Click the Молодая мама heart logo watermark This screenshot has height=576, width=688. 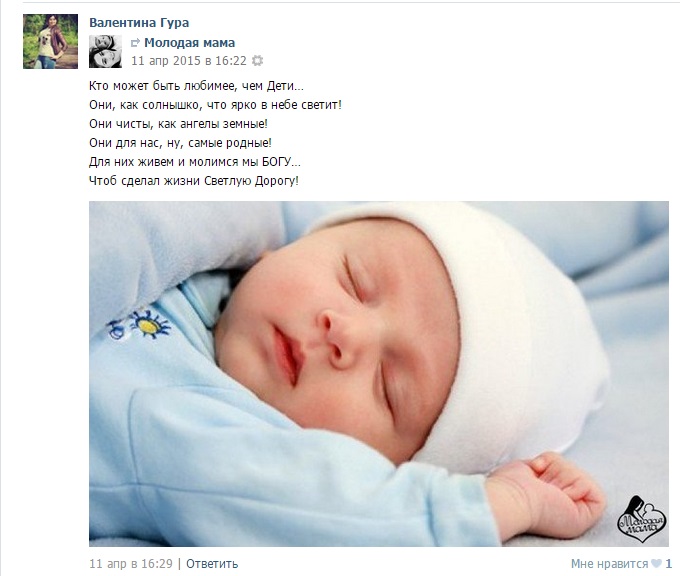click(642, 519)
